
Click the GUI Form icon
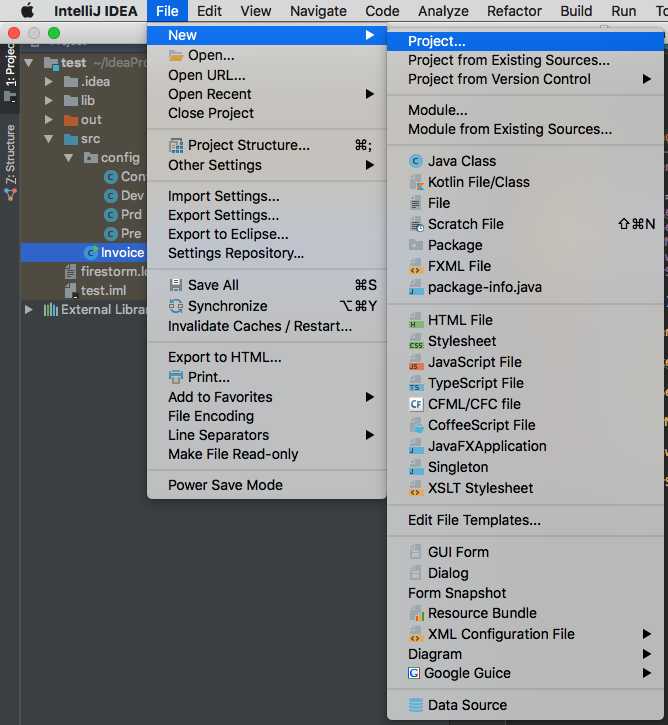coord(416,552)
